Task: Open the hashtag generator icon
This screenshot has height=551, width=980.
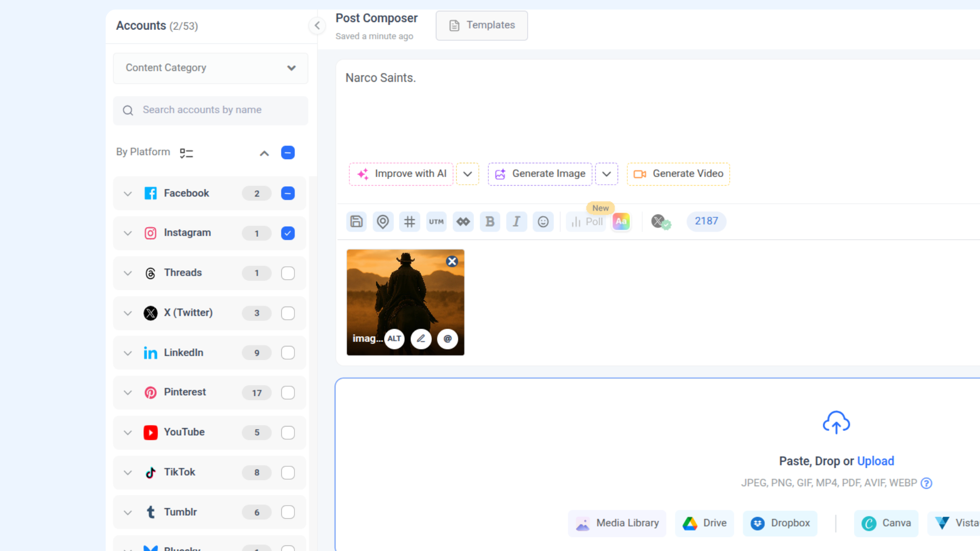Action: 409,221
